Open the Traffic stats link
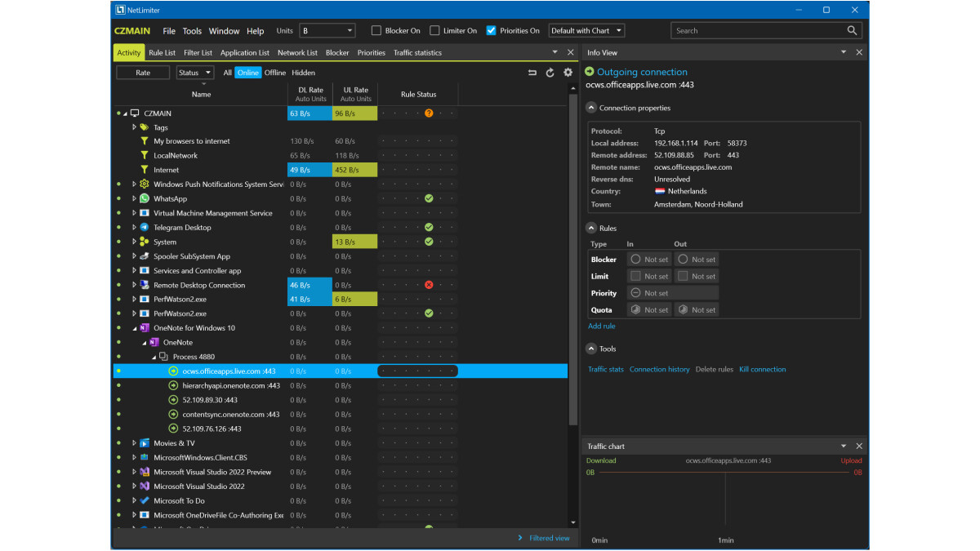The image size is (980, 551). 606,369
